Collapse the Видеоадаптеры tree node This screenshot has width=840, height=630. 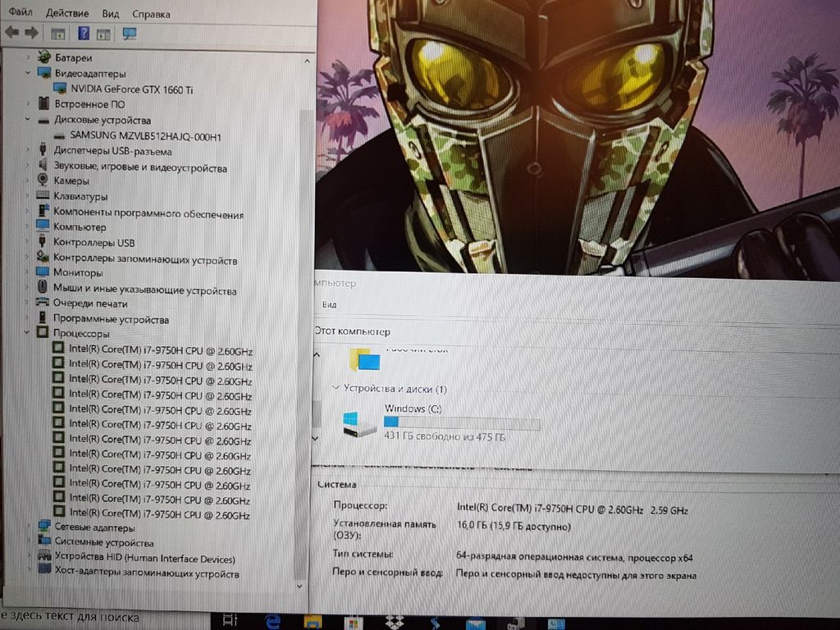(x=28, y=73)
